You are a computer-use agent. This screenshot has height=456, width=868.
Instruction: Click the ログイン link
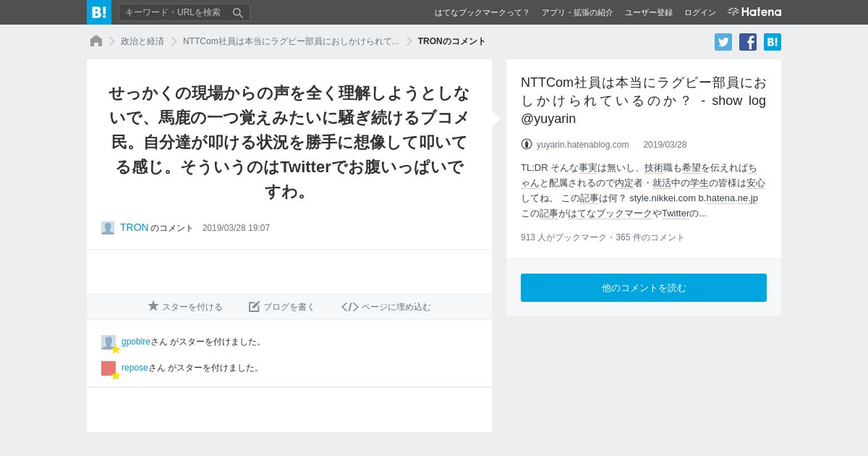tap(700, 12)
